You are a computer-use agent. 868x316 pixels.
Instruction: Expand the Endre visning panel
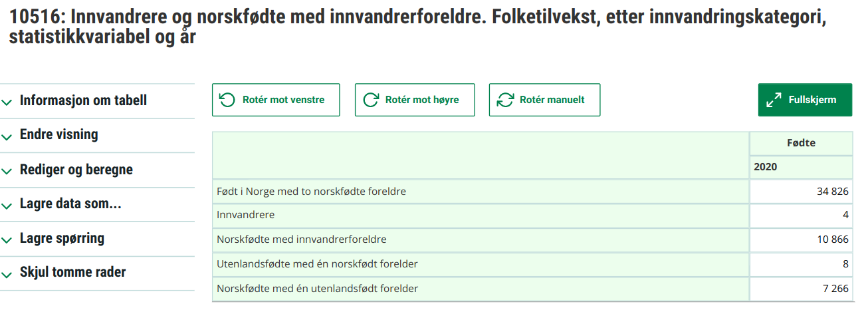[x=58, y=135]
